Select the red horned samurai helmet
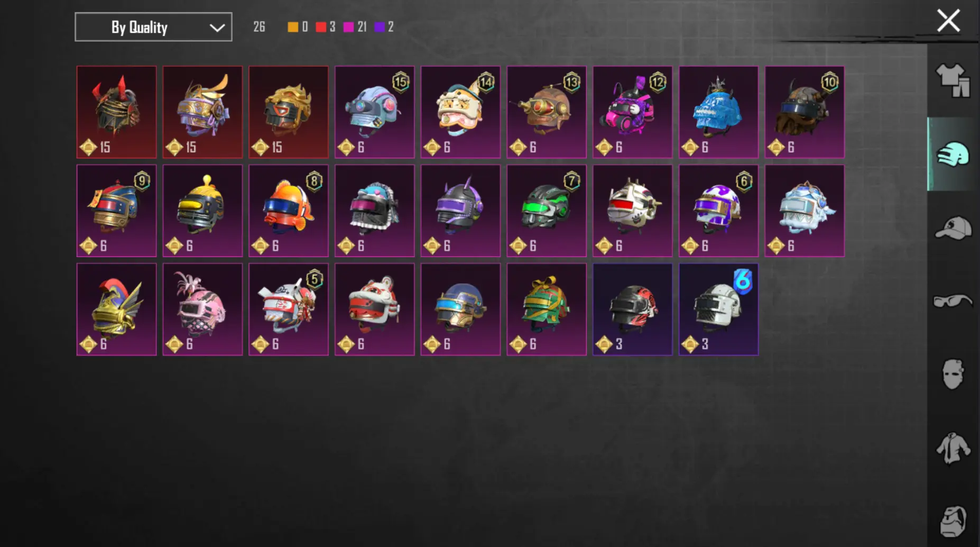Image resolution: width=980 pixels, height=547 pixels. tap(116, 112)
